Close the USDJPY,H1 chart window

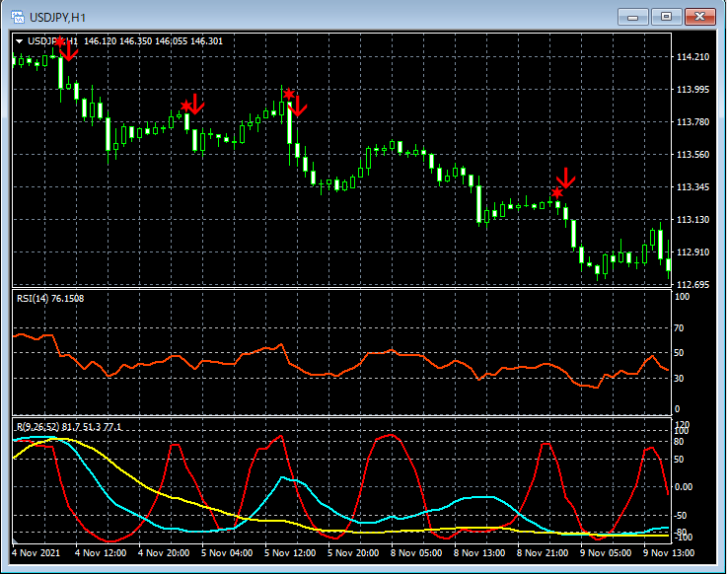[x=699, y=17]
